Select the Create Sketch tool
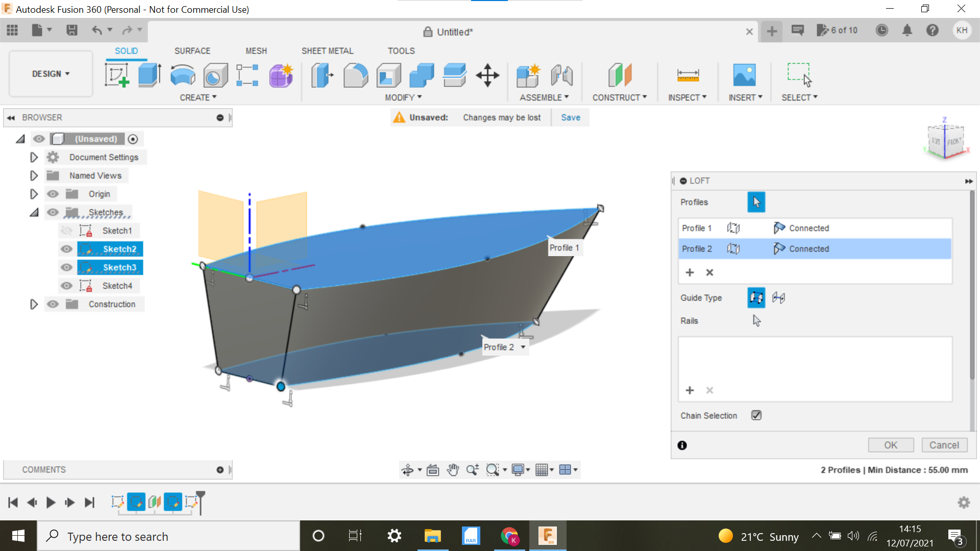This screenshot has height=551, width=980. click(x=116, y=75)
